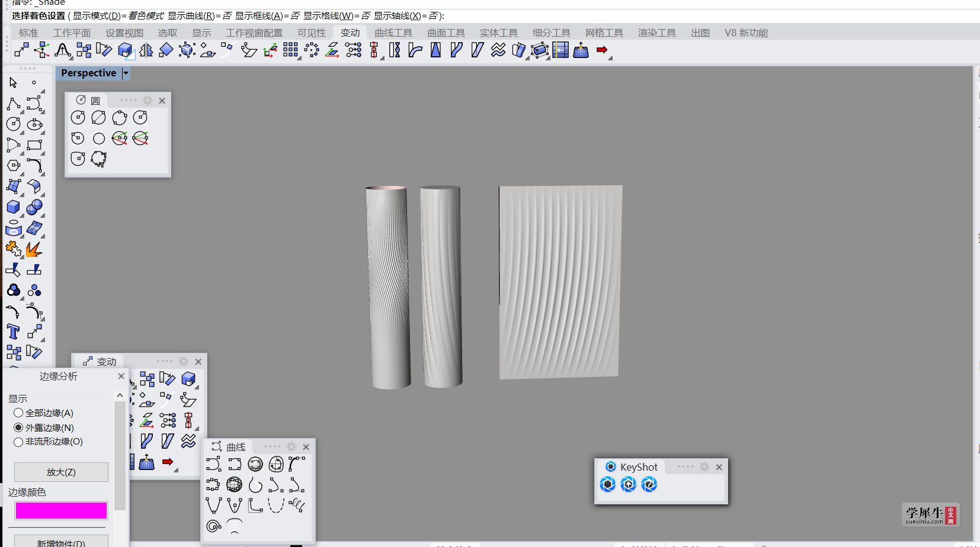The image size is (980, 547).
Task: Select the Twist tool icon
Action: coord(395,50)
